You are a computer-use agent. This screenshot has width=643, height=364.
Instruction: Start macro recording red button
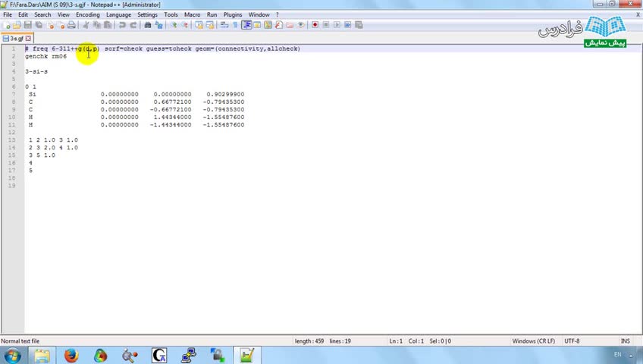315,26
